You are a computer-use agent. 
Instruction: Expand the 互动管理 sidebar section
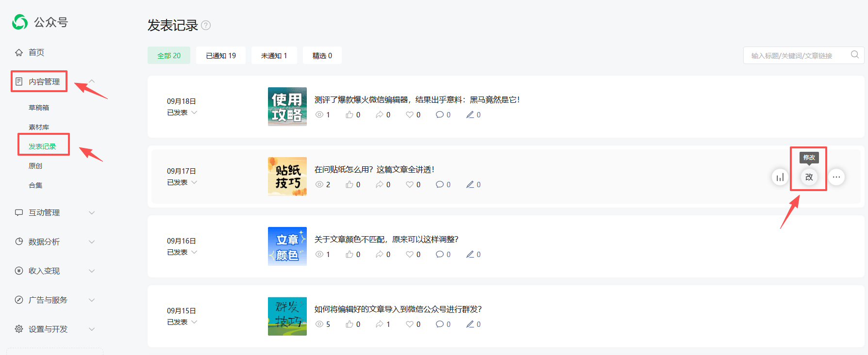[x=91, y=212]
